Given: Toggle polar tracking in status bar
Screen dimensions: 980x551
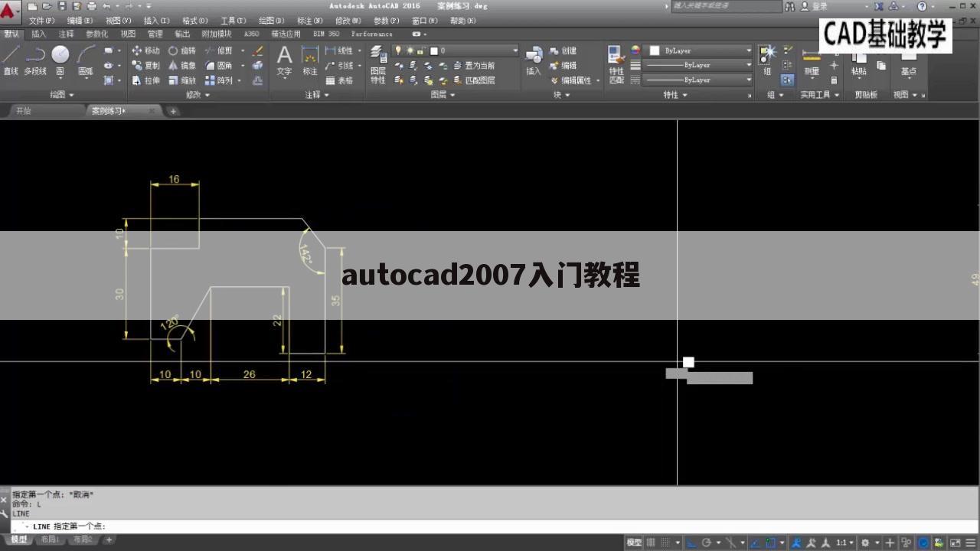Looking at the screenshot, I should click(706, 543).
